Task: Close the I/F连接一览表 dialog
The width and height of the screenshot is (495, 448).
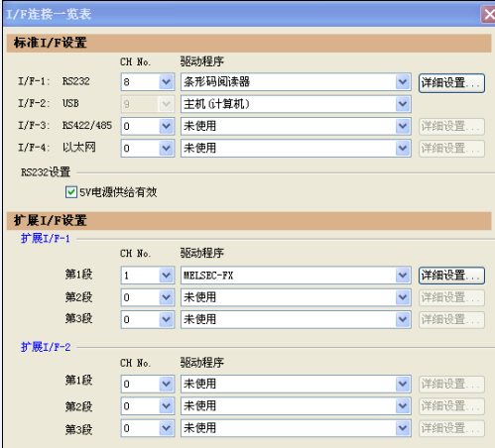Action: tap(488, 15)
